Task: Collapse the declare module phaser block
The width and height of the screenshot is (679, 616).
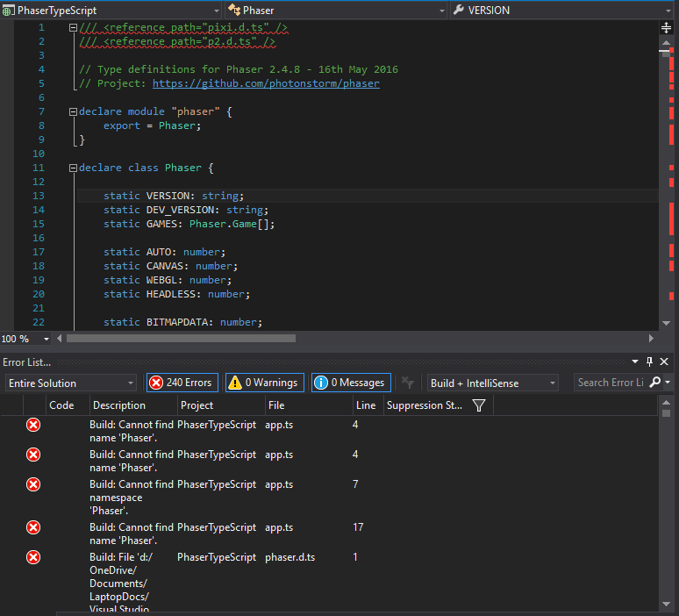Action: [73, 111]
